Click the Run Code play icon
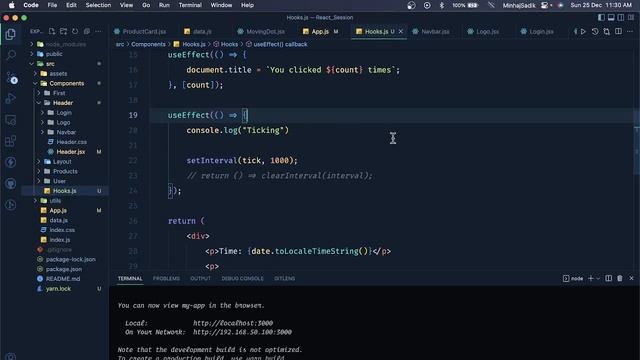 point(583,31)
